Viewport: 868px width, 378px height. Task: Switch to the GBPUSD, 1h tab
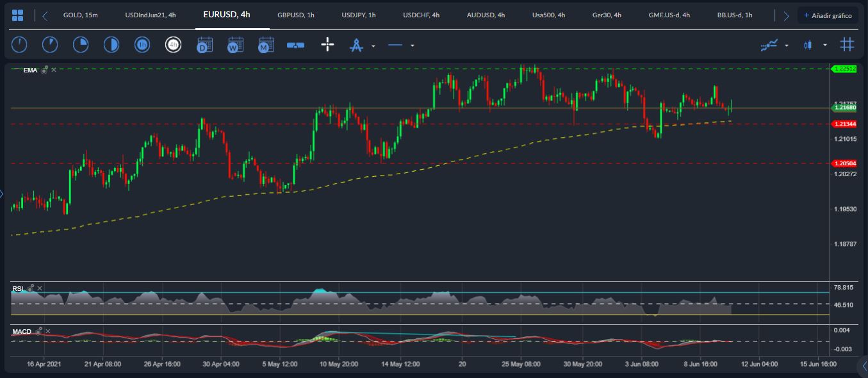pyautogui.click(x=296, y=15)
